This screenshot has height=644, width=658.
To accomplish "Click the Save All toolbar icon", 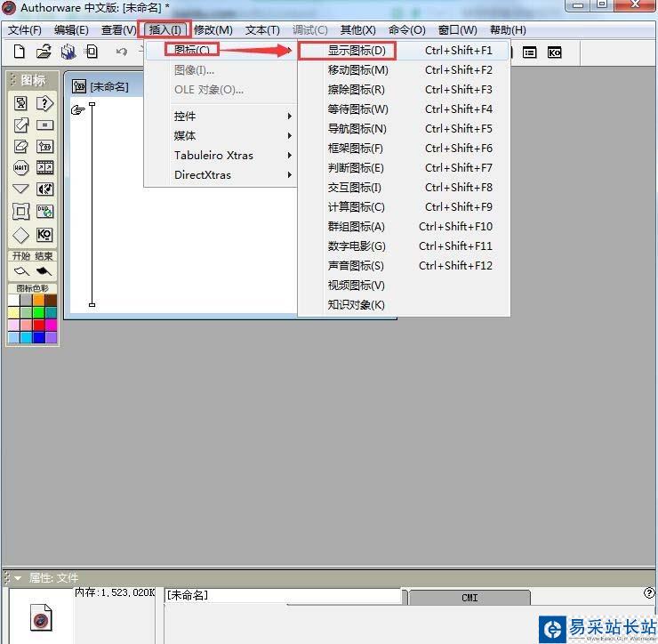I will (68, 52).
